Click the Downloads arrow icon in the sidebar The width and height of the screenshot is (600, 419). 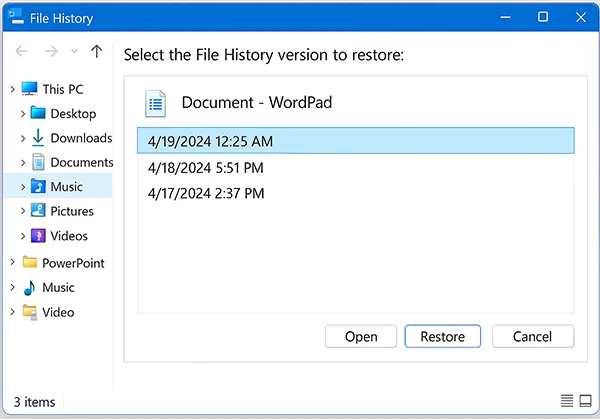(x=38, y=138)
